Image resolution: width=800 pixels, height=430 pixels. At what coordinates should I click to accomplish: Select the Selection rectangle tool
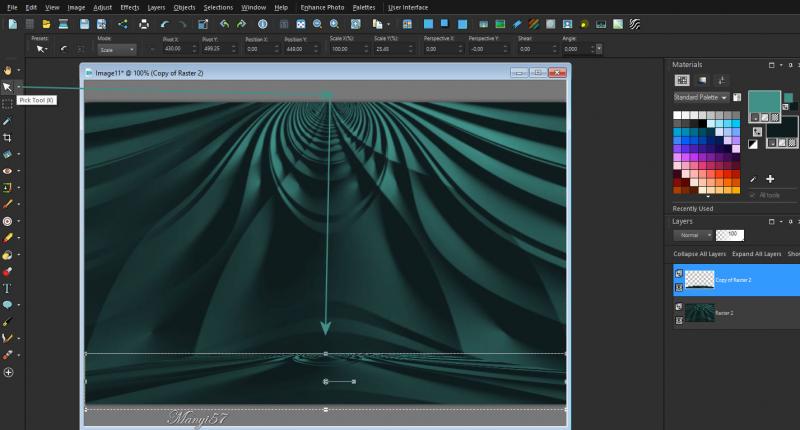(7, 103)
